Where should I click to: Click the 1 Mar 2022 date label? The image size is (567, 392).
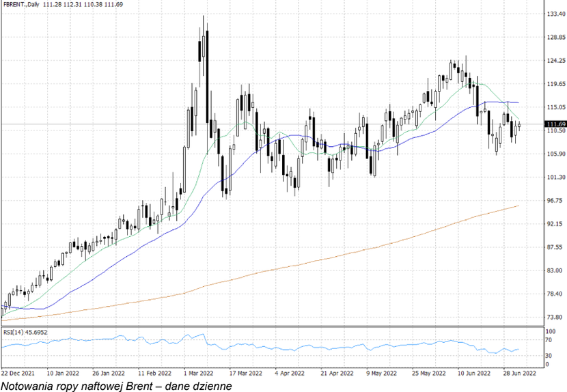click(x=199, y=373)
